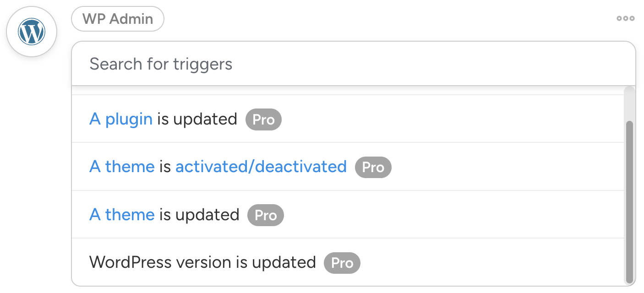Click the trigger list scrollbar thumb
The height and width of the screenshot is (293, 644).
629,201
